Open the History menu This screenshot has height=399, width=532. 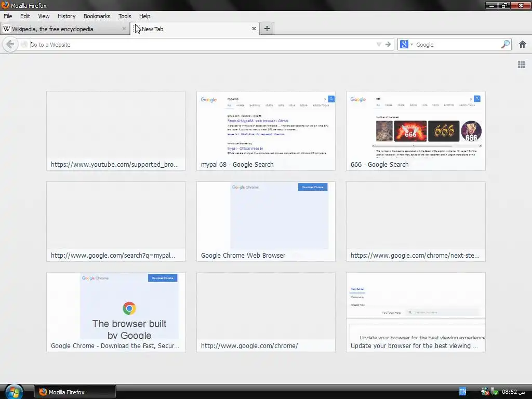click(x=66, y=16)
